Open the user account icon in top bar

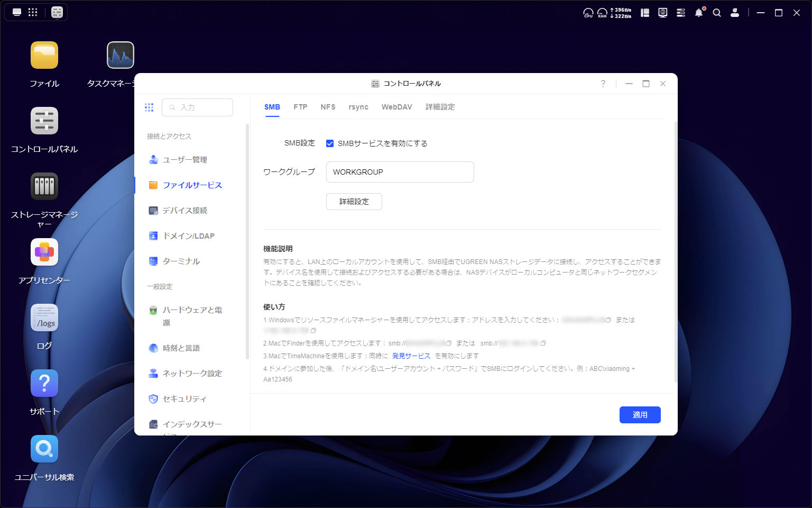coord(734,13)
